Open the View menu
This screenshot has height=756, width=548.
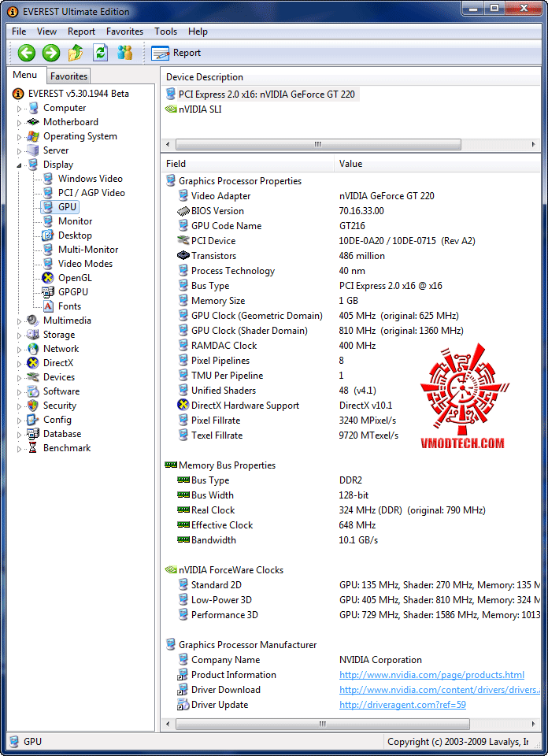[x=46, y=31]
